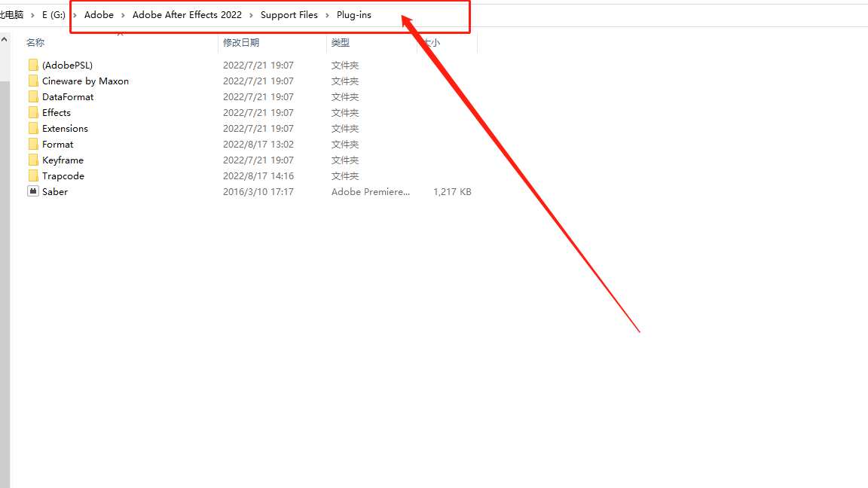The image size is (868, 488).
Task: Click the Keyframe date 2022/7/21 19:07
Action: (258, 160)
